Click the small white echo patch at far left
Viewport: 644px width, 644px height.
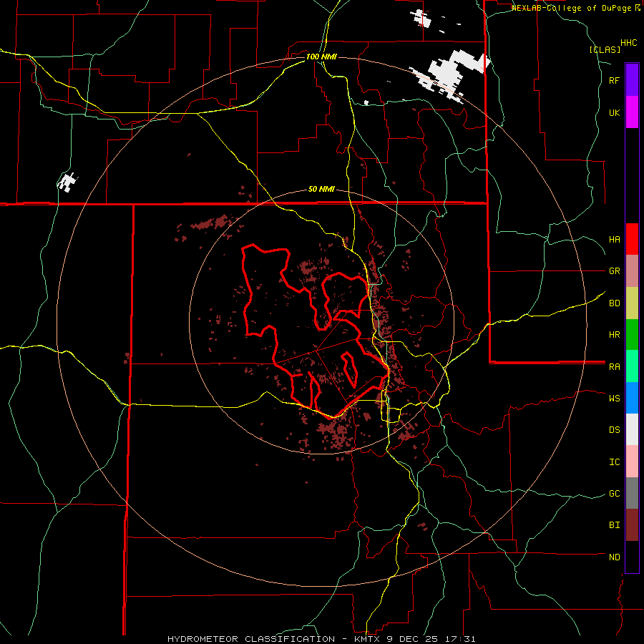pyautogui.click(x=67, y=182)
